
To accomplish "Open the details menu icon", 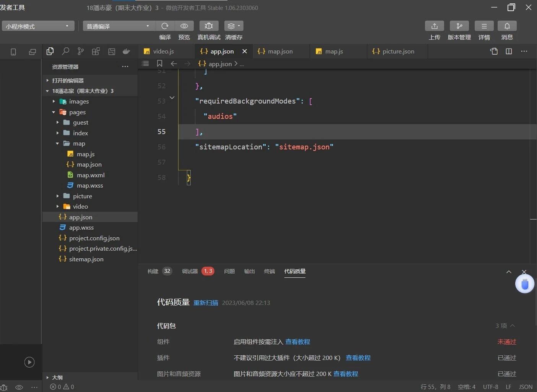I will 484,26.
